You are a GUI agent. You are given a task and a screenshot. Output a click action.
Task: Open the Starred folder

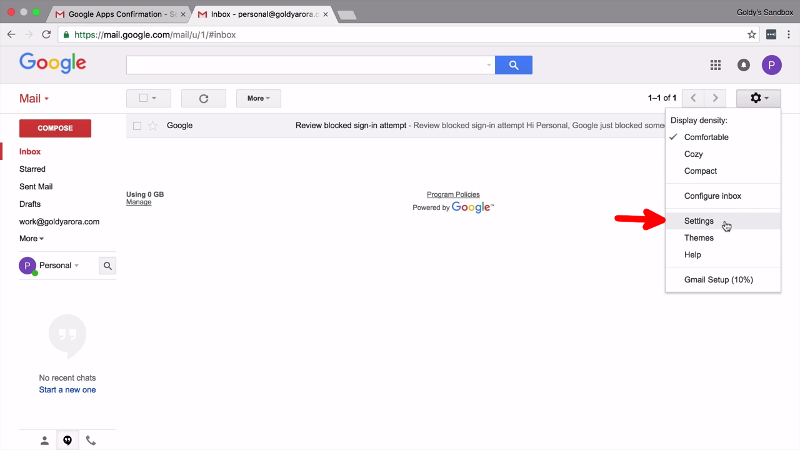(32, 169)
